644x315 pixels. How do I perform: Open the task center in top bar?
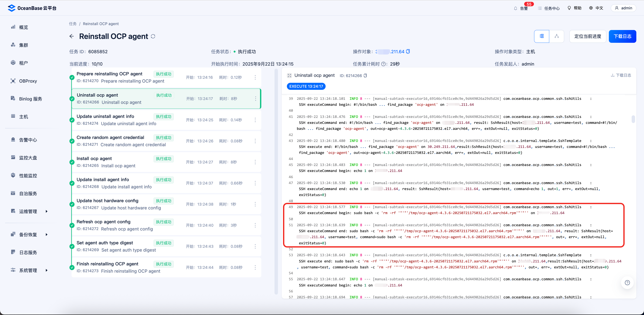(549, 8)
